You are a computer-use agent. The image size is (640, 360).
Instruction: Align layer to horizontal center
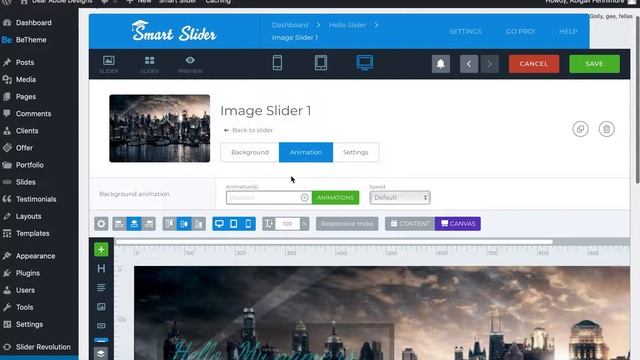pyautogui.click(x=134, y=224)
